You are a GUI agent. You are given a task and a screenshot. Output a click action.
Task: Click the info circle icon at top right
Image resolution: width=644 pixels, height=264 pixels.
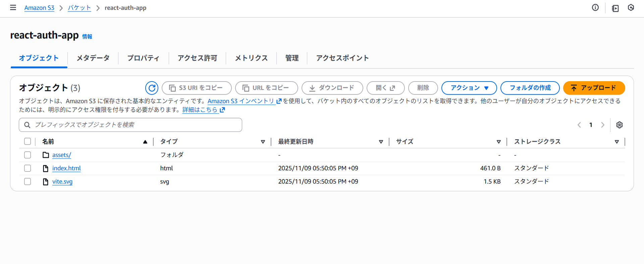point(595,8)
